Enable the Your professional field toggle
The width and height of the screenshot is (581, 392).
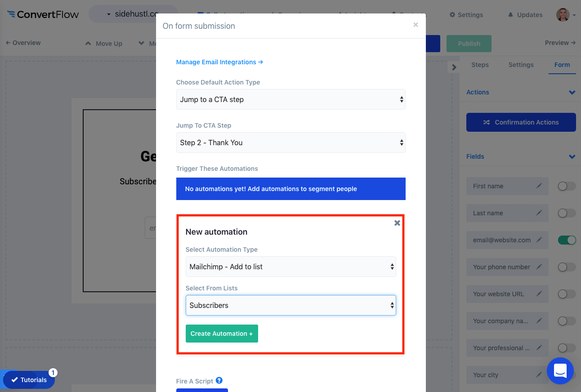coord(567,348)
